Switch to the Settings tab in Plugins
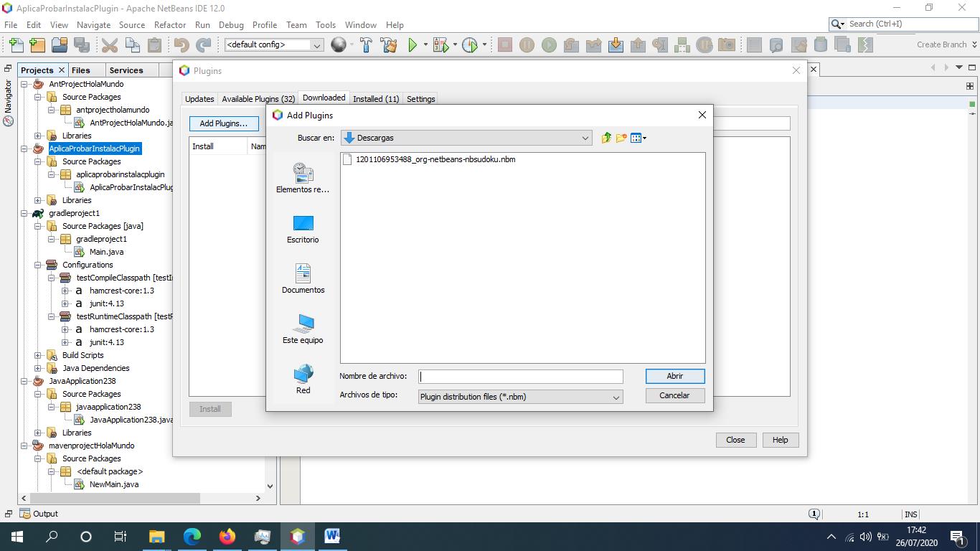The height and width of the screenshot is (551, 980). [421, 99]
